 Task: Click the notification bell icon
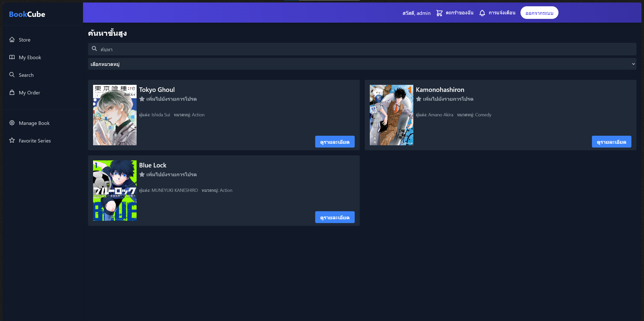482,13
